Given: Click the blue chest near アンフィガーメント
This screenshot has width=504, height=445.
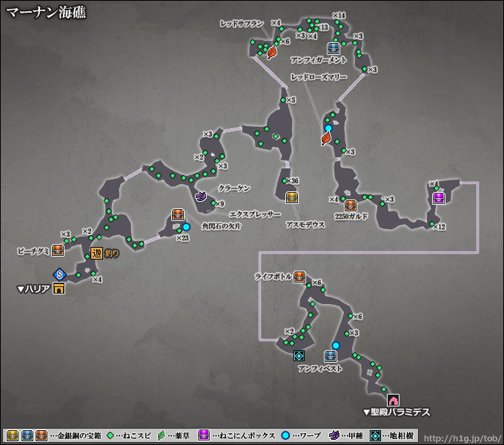Looking at the screenshot, I should [334, 48].
